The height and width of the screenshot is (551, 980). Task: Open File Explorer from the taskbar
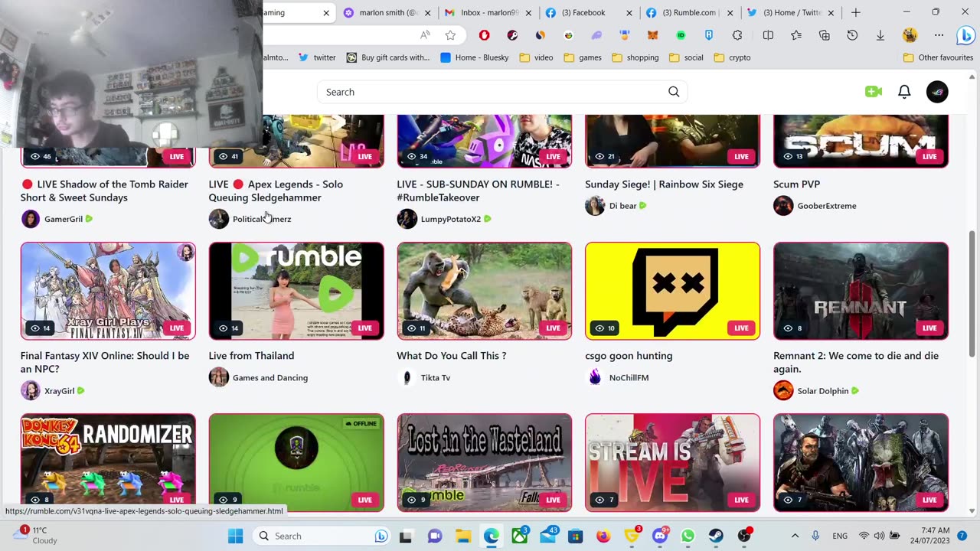[463, 536]
